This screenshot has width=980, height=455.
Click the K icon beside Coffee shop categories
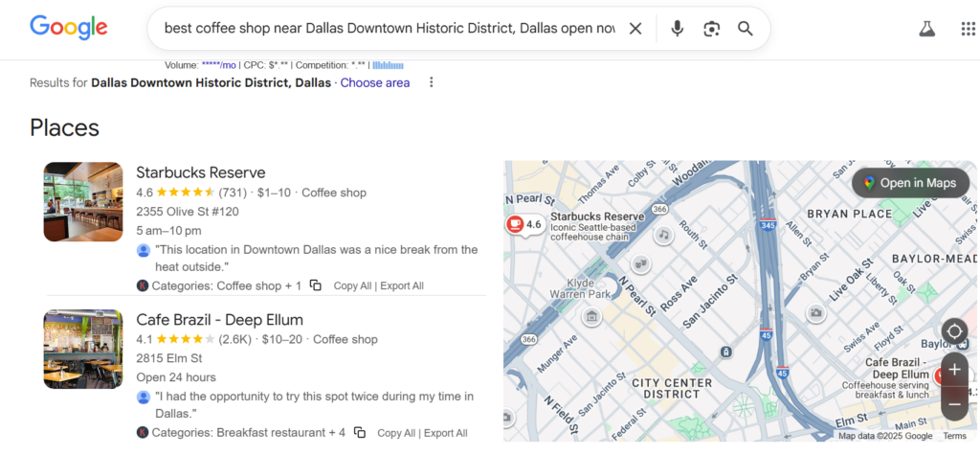tap(143, 286)
